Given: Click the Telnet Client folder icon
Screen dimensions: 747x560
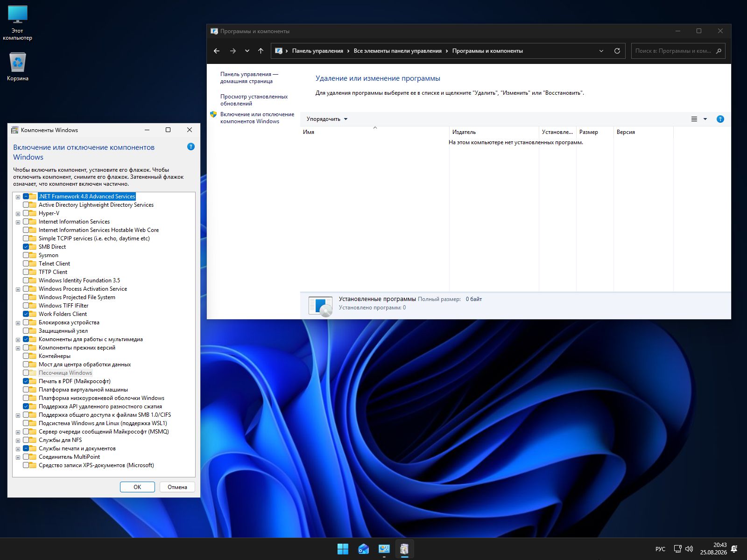Looking at the screenshot, I should point(33,264).
